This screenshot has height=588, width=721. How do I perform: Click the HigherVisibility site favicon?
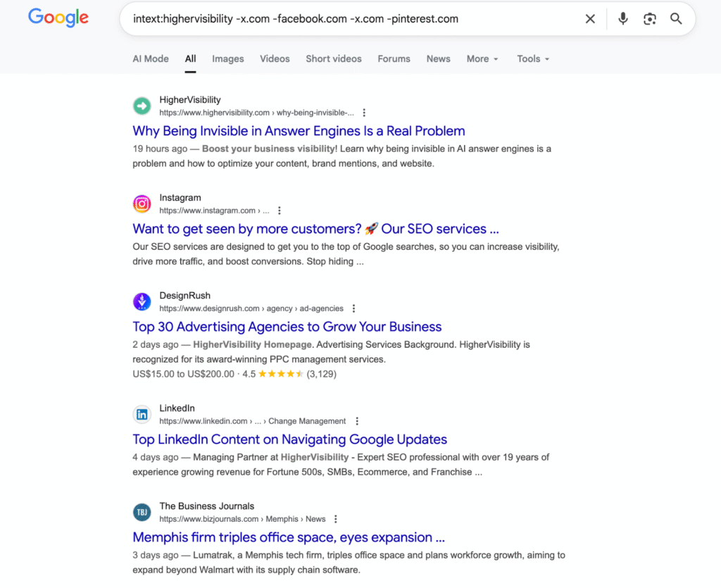[x=142, y=106]
